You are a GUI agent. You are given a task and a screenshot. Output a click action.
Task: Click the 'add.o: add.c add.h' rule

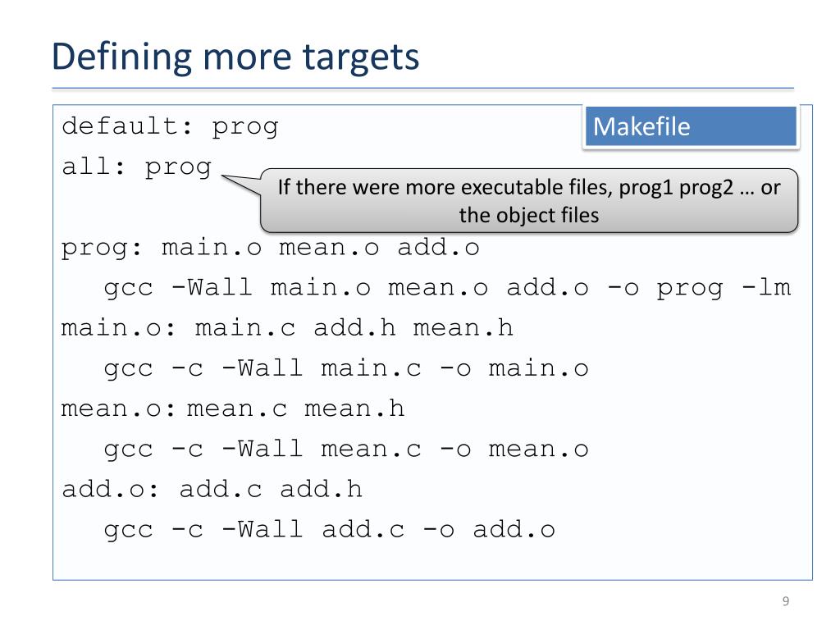click(212, 490)
